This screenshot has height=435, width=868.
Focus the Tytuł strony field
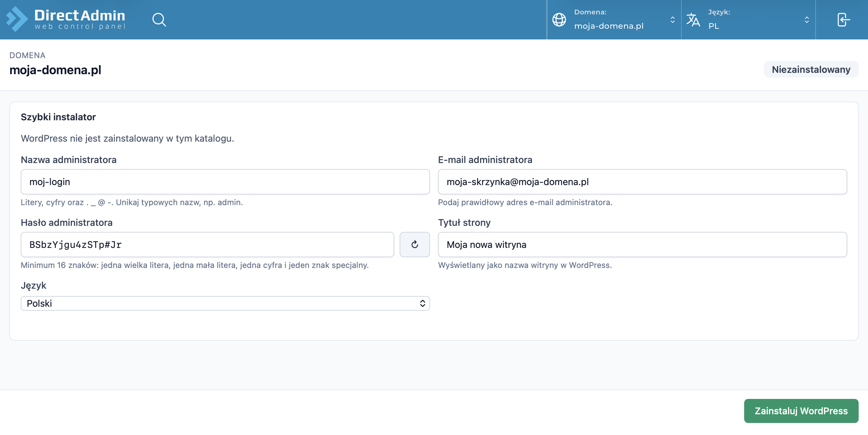(642, 245)
